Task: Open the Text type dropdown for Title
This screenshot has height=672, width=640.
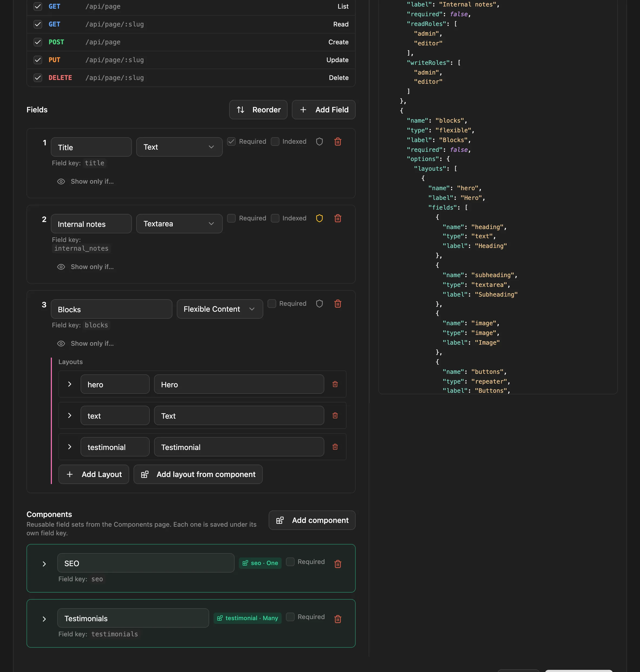Action: (x=179, y=147)
